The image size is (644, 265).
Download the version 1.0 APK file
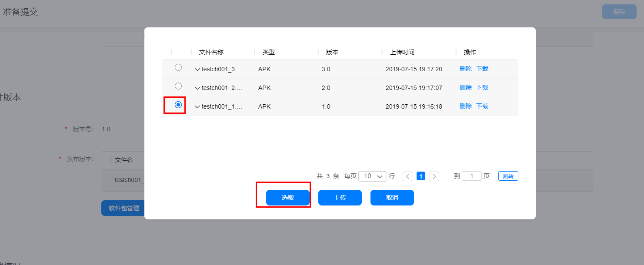click(x=482, y=106)
